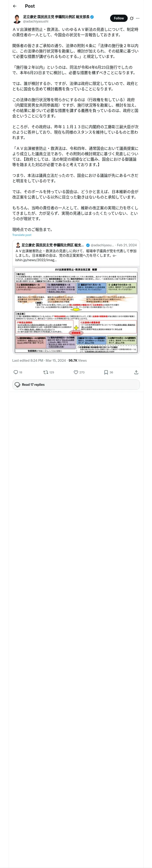Click the quoted post's small avatar

pyautogui.click(x=18, y=245)
